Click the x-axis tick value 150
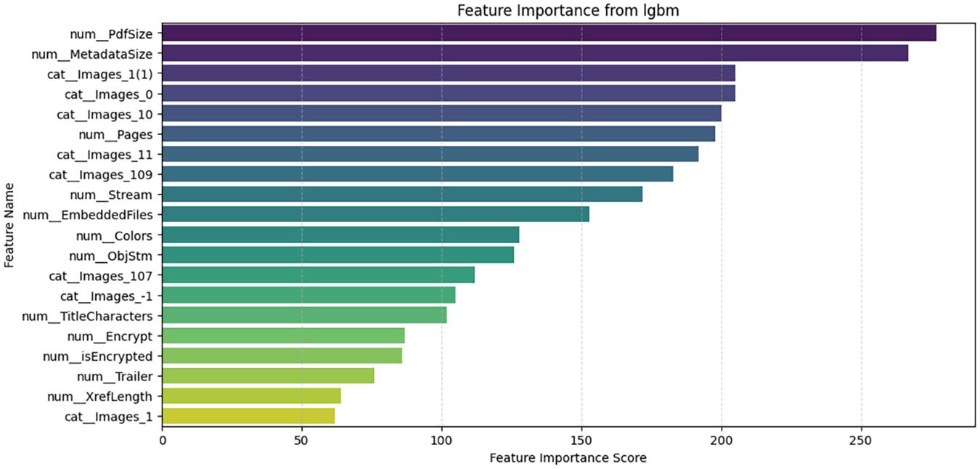980x469 pixels. tap(581, 440)
